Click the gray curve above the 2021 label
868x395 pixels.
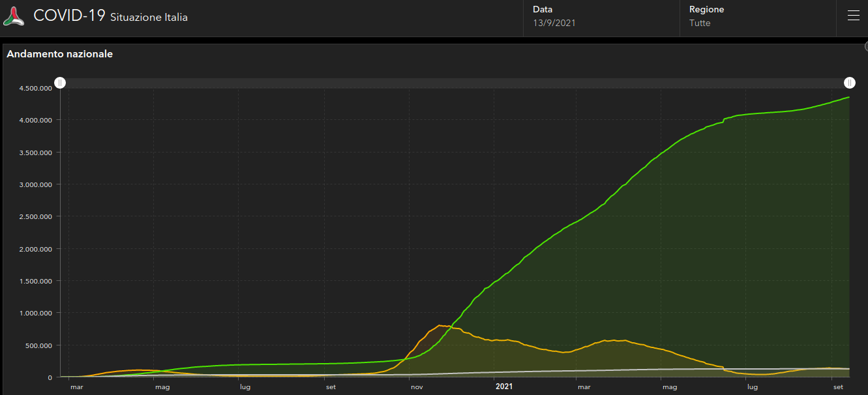[x=503, y=372]
